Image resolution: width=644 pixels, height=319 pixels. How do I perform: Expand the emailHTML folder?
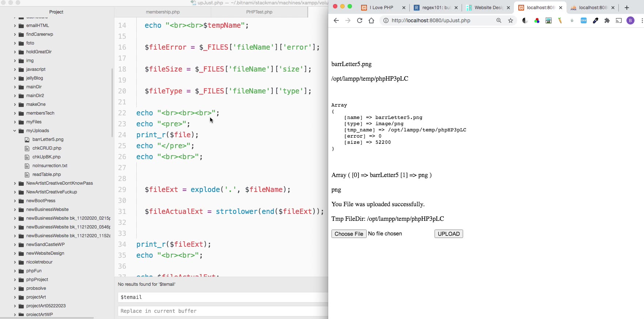(15, 26)
